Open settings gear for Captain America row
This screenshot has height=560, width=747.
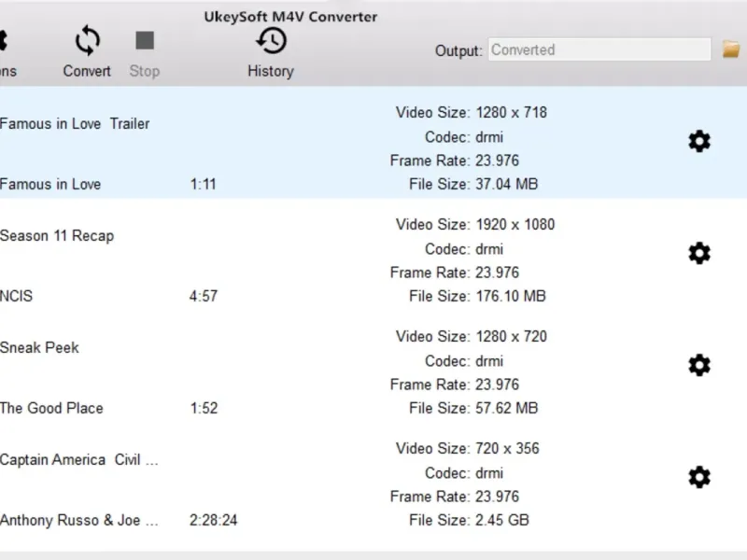pos(699,477)
